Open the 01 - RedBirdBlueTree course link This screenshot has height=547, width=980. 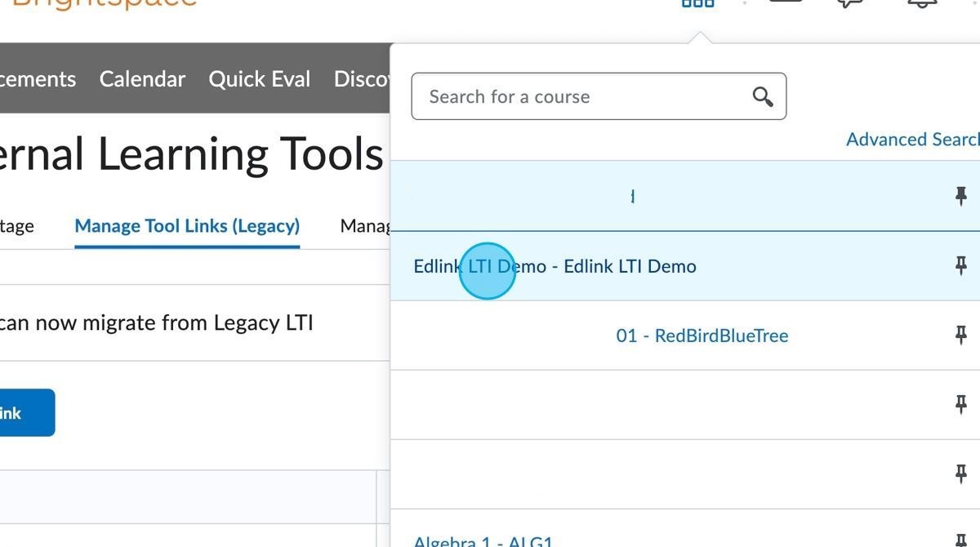[x=702, y=335]
